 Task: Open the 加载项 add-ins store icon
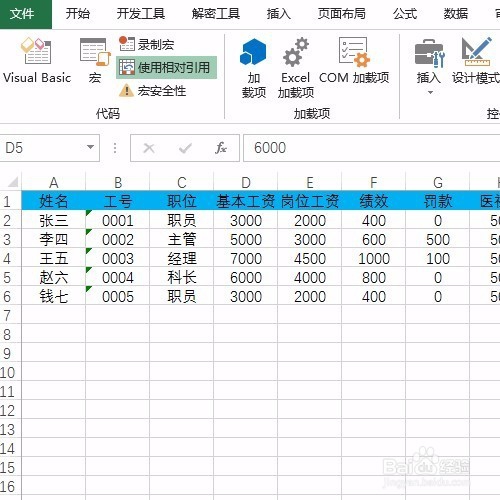(x=253, y=68)
